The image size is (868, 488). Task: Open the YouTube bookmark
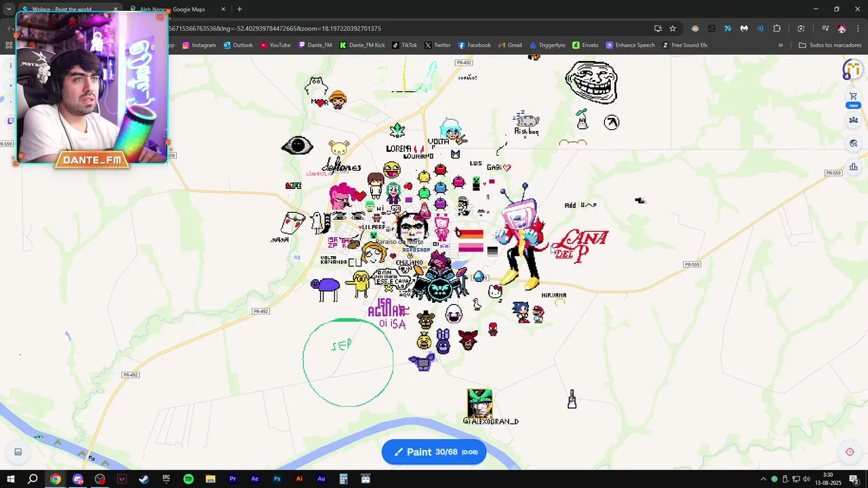point(275,45)
